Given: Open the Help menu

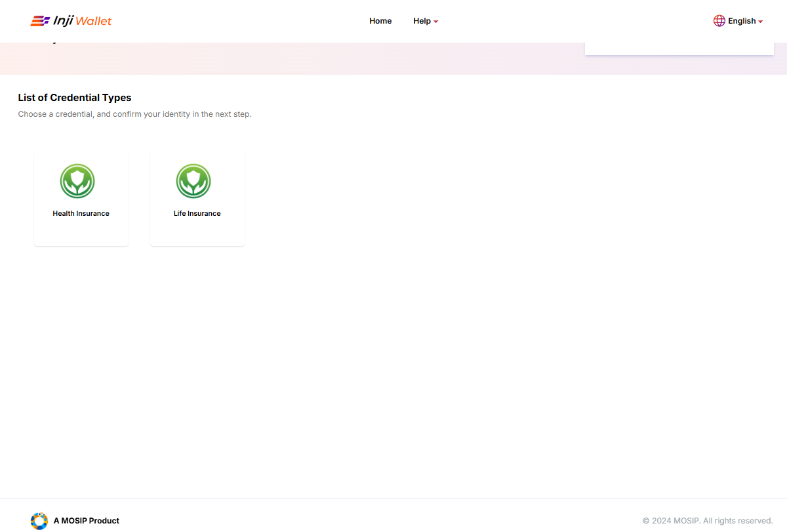Looking at the screenshot, I should (x=422, y=21).
